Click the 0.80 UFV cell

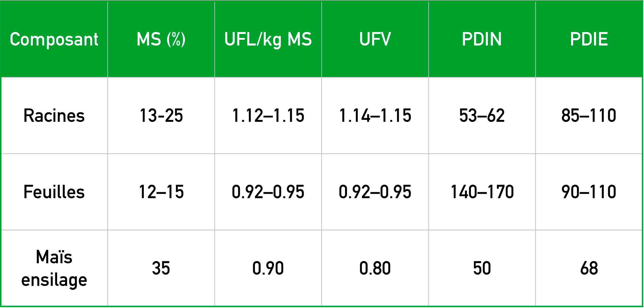point(375,268)
